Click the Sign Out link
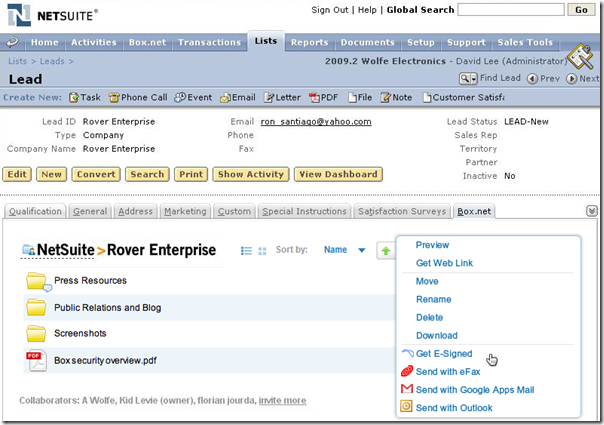This screenshot has height=425, width=604. (330, 10)
